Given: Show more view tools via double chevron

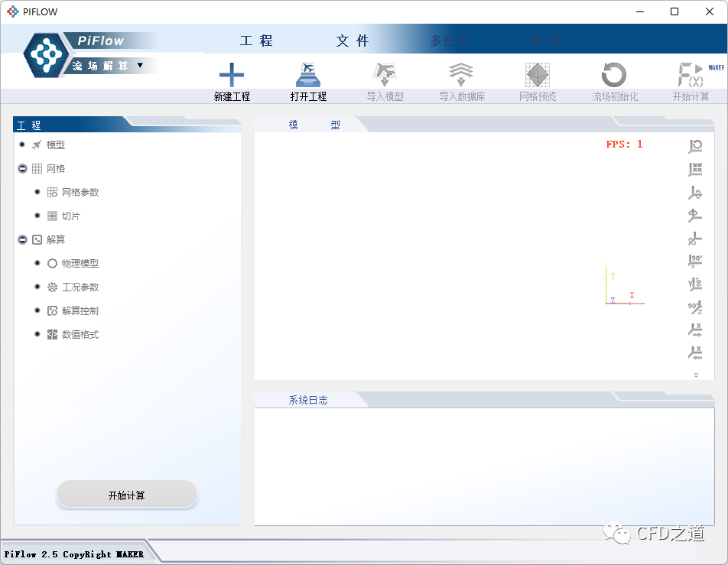Looking at the screenshot, I should pos(696,375).
